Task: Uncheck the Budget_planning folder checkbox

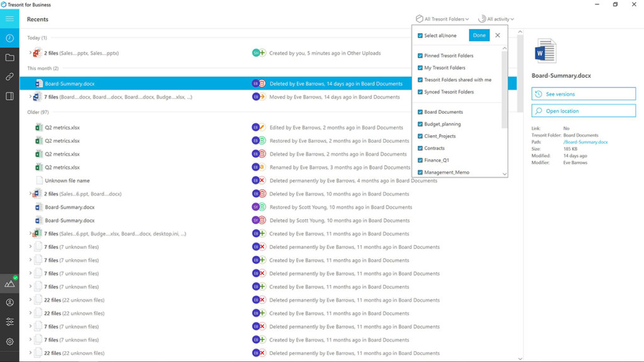Action: click(x=420, y=124)
